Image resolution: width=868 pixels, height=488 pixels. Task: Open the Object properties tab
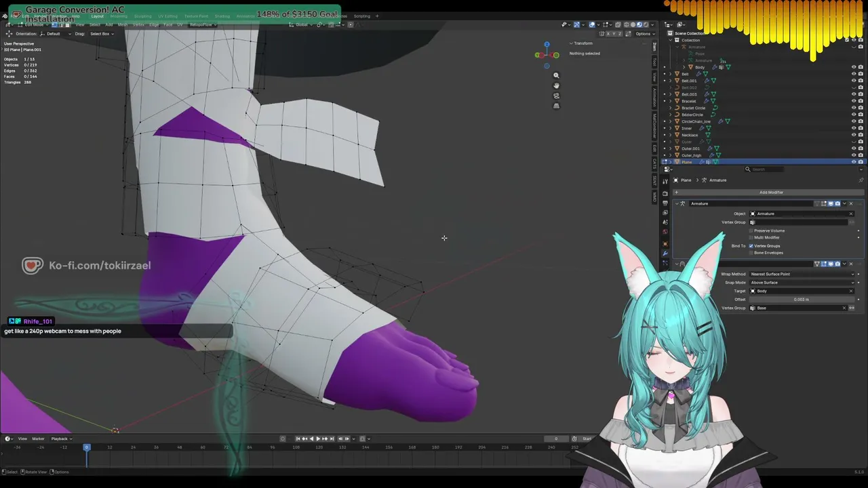tap(665, 243)
